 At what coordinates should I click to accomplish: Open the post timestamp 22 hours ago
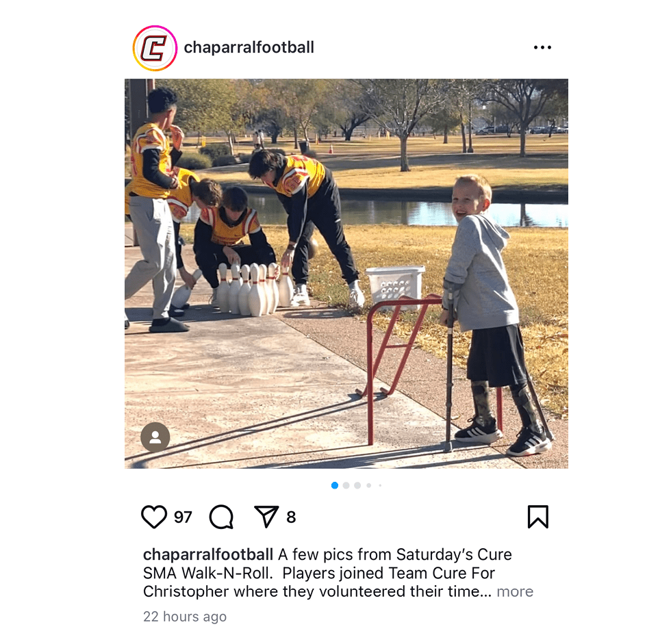185,617
